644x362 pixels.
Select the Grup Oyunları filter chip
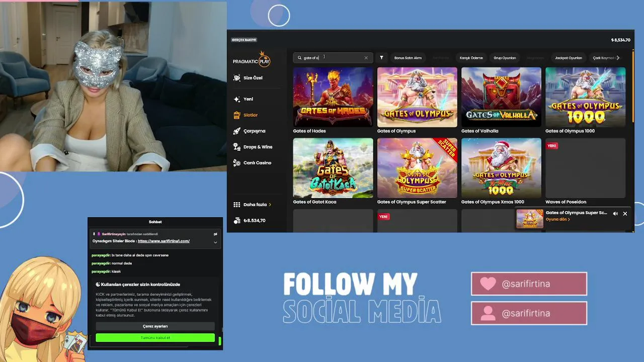[505, 58]
